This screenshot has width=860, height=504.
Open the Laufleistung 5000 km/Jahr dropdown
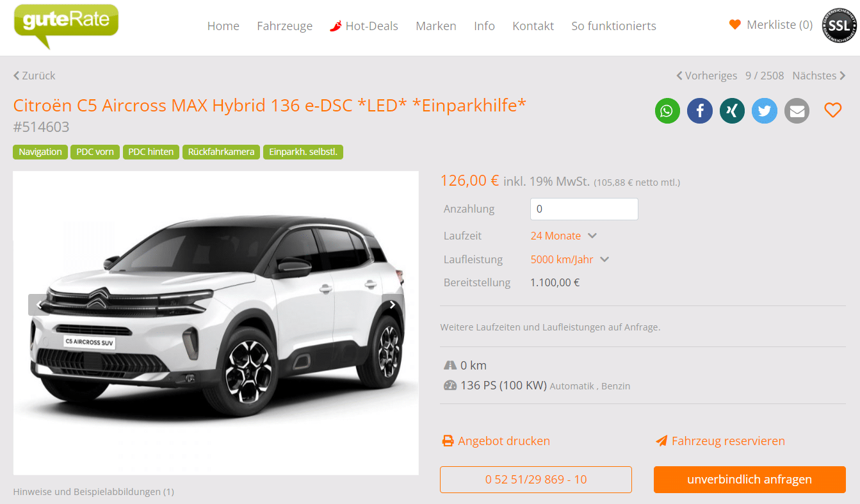pos(570,259)
